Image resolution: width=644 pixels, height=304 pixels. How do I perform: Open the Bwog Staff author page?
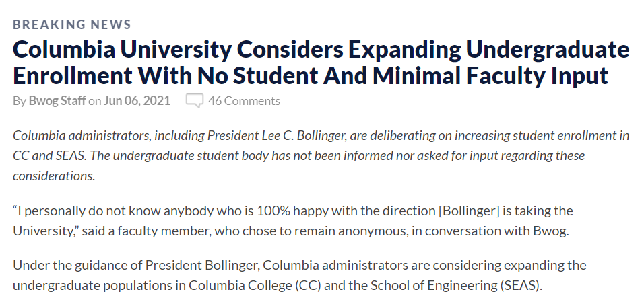tap(57, 101)
